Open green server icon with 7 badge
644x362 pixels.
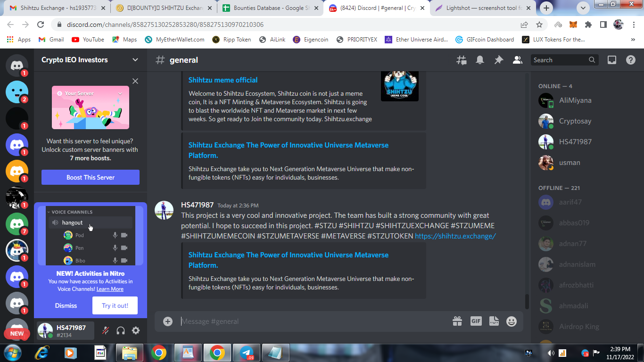coord(17,224)
